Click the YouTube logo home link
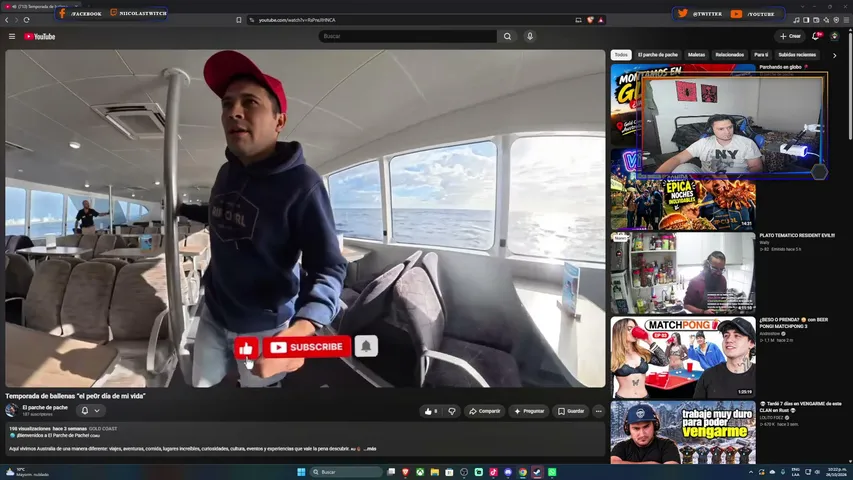Screen dimensions: 853x480 [x=40, y=36]
